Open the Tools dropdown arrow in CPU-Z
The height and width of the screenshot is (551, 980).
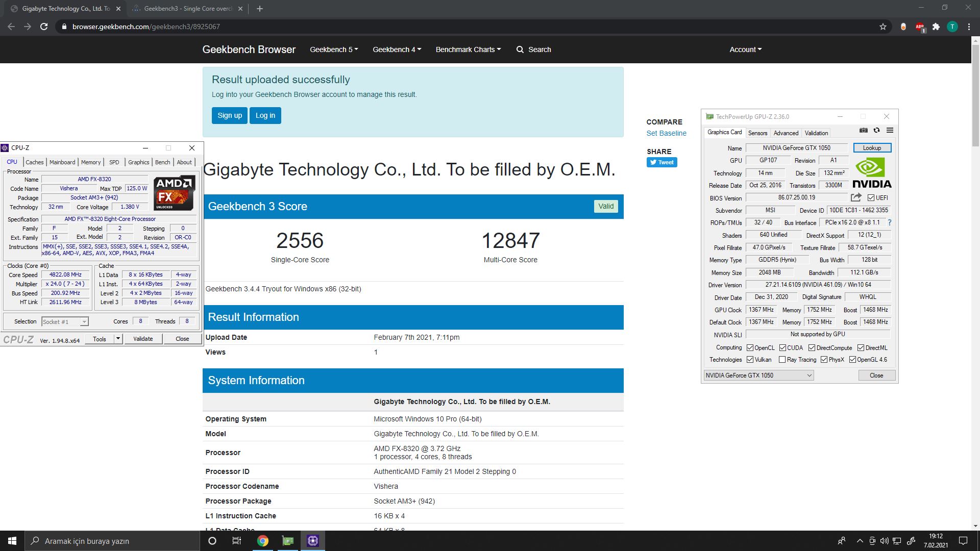click(x=118, y=339)
